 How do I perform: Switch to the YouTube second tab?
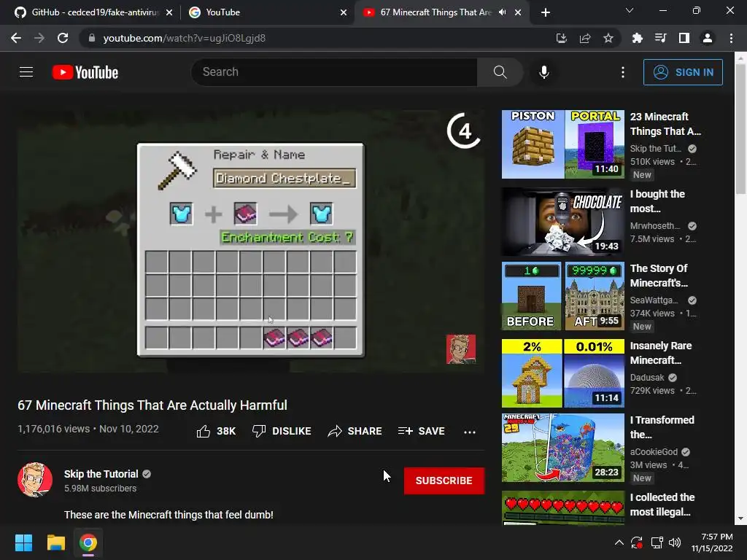[267, 12]
